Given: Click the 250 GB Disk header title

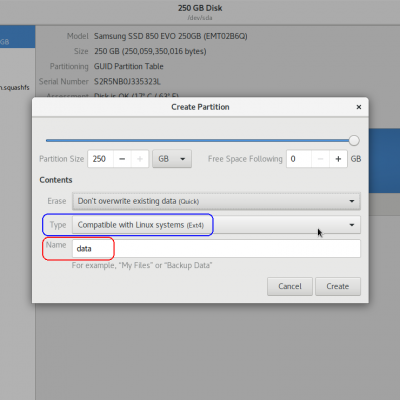Looking at the screenshot, I should (200, 8).
